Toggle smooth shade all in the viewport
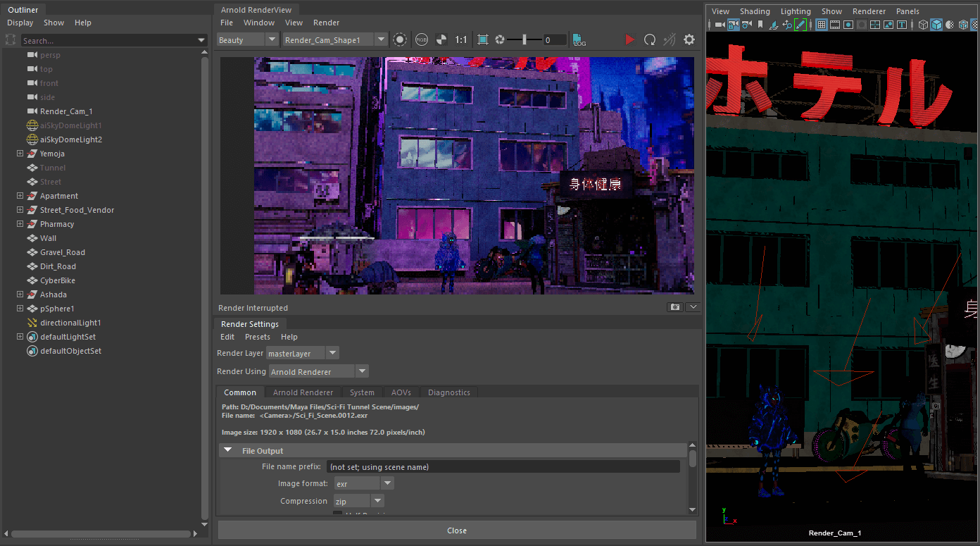Image resolution: width=980 pixels, height=546 pixels. pyautogui.click(x=936, y=25)
